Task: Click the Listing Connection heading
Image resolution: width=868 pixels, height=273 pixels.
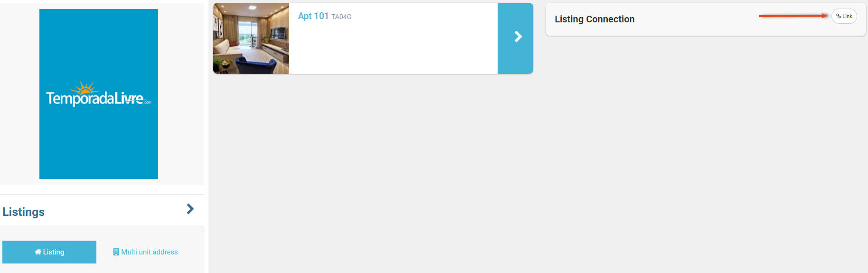Action: tap(594, 19)
